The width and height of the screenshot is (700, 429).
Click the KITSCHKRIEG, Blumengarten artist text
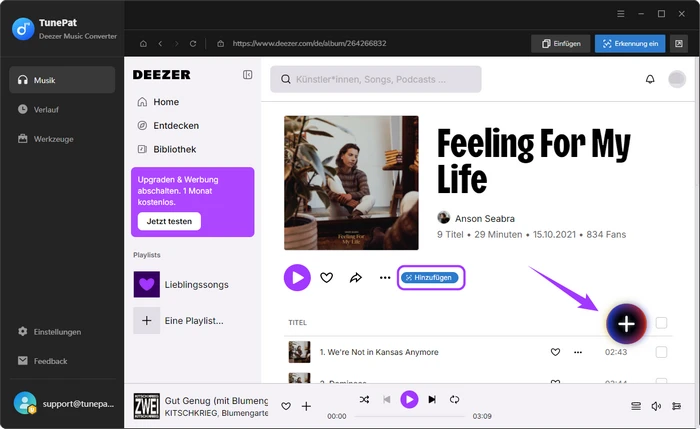coord(217,413)
